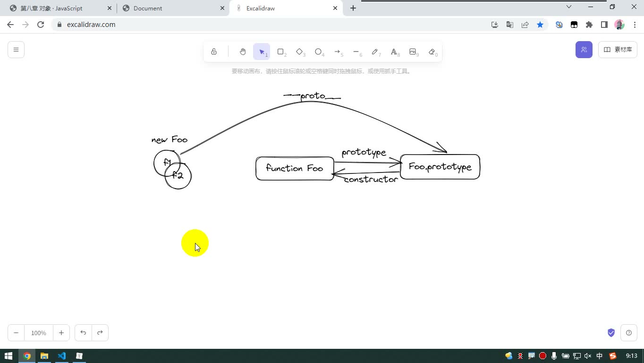Screen dimensions: 644x363
Task: Select the Hand pan tool
Action: coord(243,52)
